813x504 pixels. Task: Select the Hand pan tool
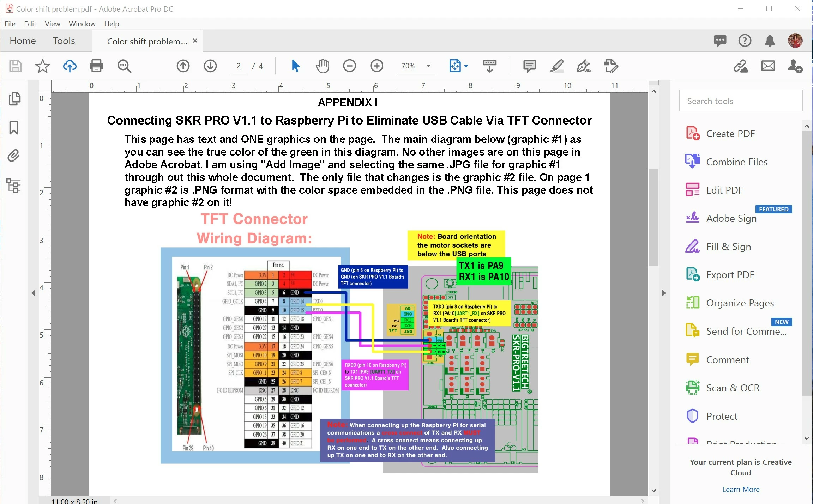322,66
